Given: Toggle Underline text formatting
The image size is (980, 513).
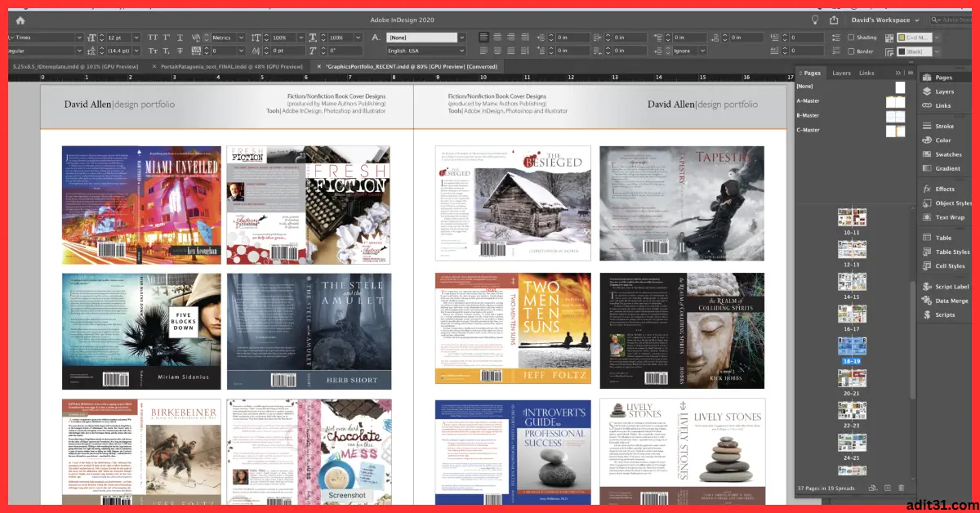Looking at the screenshot, I should click(180, 38).
